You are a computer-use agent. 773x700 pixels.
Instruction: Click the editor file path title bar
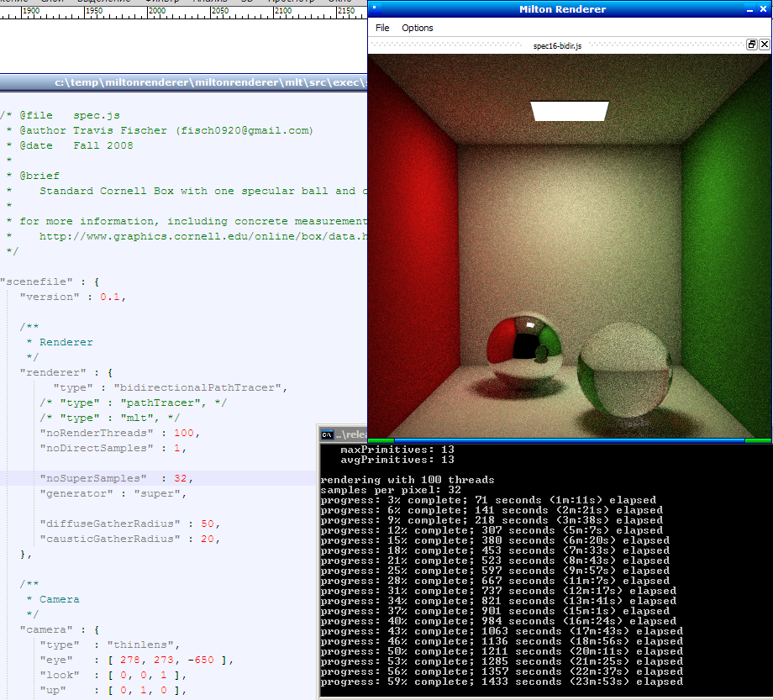210,82
